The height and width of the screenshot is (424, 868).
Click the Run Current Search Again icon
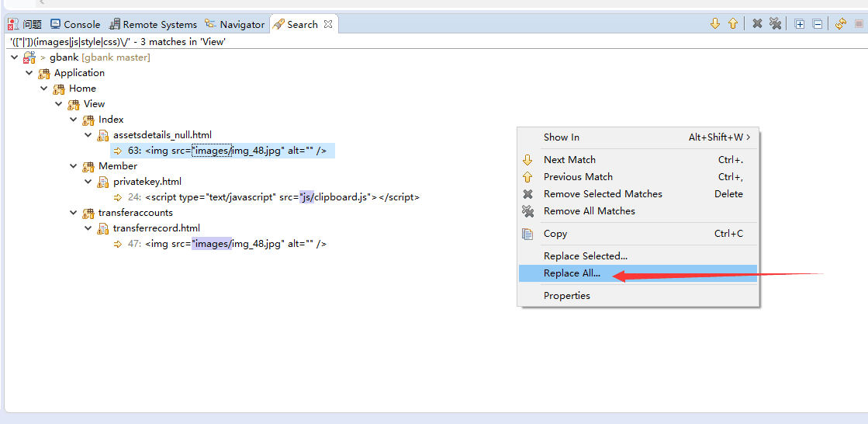pyautogui.click(x=841, y=24)
